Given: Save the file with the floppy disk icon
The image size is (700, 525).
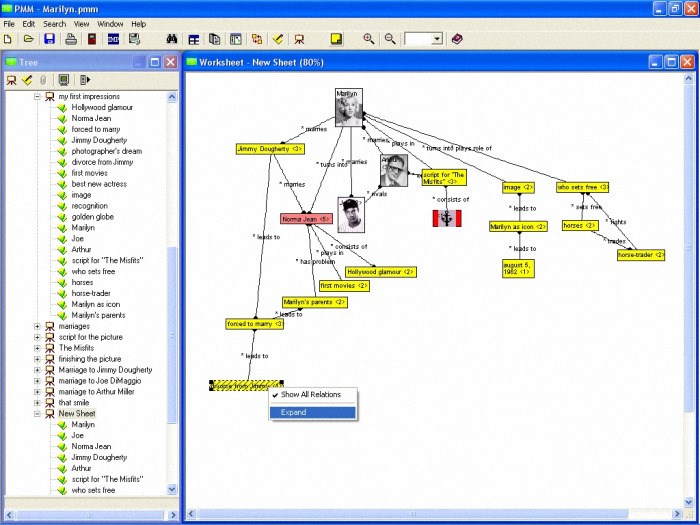Looking at the screenshot, I should pos(50,39).
